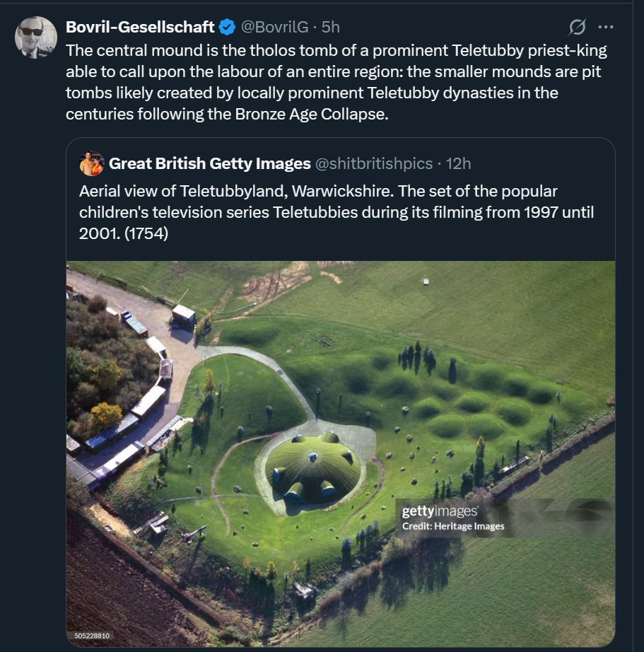Click the gettyimages watermark logo

440,512
